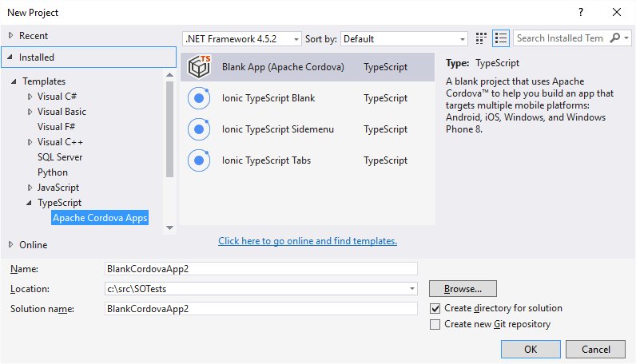Open the go online and find templates link
The image size is (636, 364).
point(308,241)
